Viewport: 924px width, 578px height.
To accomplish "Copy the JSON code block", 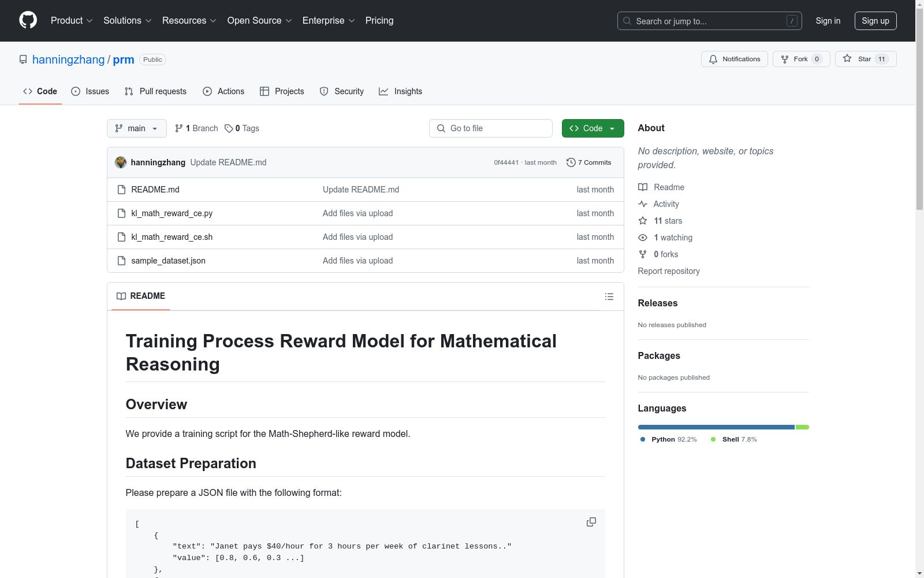I will (x=591, y=522).
